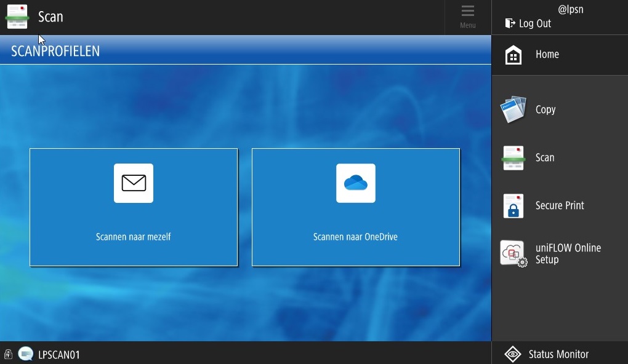
Task: Click the 'Status Monitor' label
Action: point(558,354)
